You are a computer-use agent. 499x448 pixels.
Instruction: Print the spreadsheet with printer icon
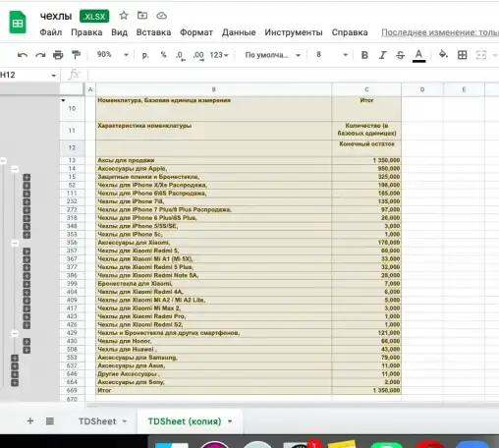pyautogui.click(x=58, y=55)
